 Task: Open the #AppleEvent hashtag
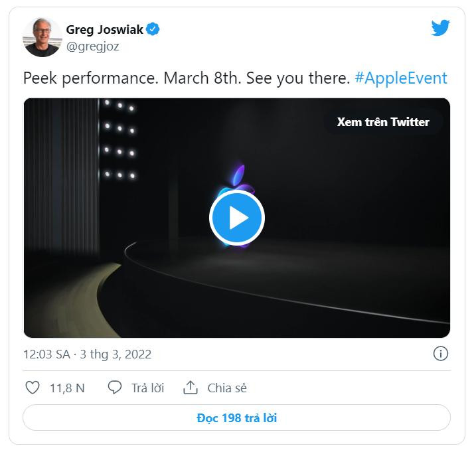401,78
